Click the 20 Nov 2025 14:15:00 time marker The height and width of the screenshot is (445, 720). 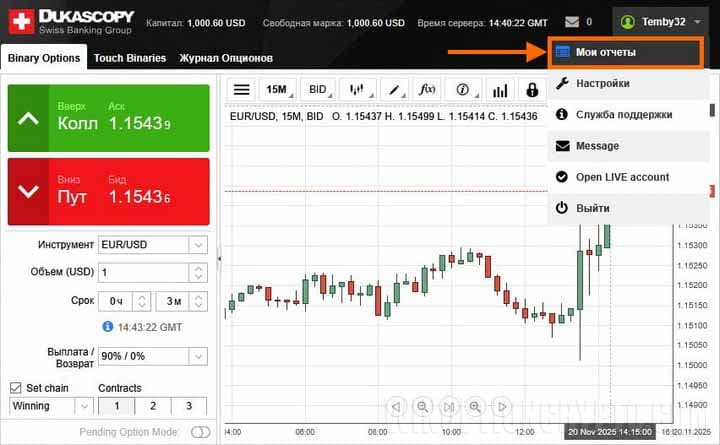coord(609,432)
